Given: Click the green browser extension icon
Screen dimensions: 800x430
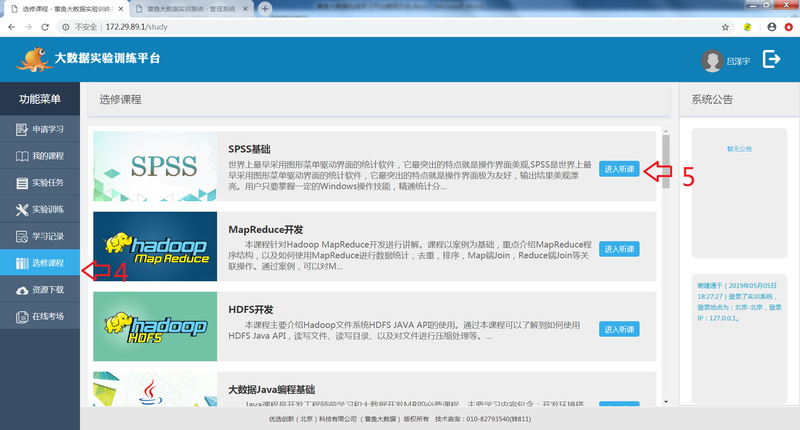Looking at the screenshot, I should point(747,27).
